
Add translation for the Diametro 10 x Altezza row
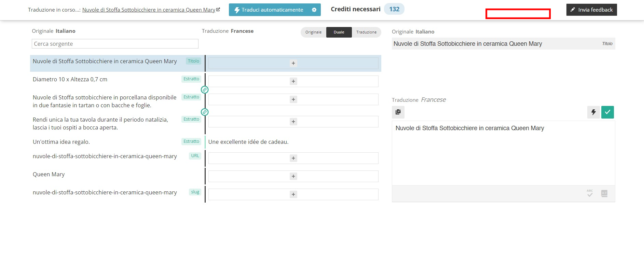point(293,81)
